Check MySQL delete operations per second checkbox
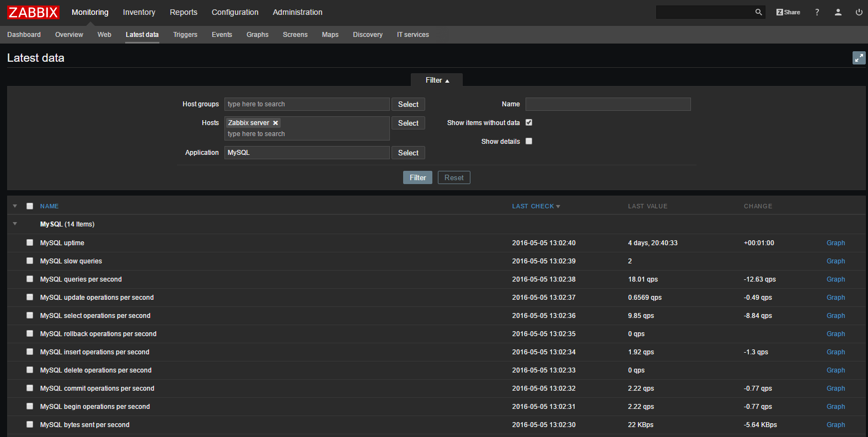This screenshot has width=868, height=437. [x=30, y=370]
